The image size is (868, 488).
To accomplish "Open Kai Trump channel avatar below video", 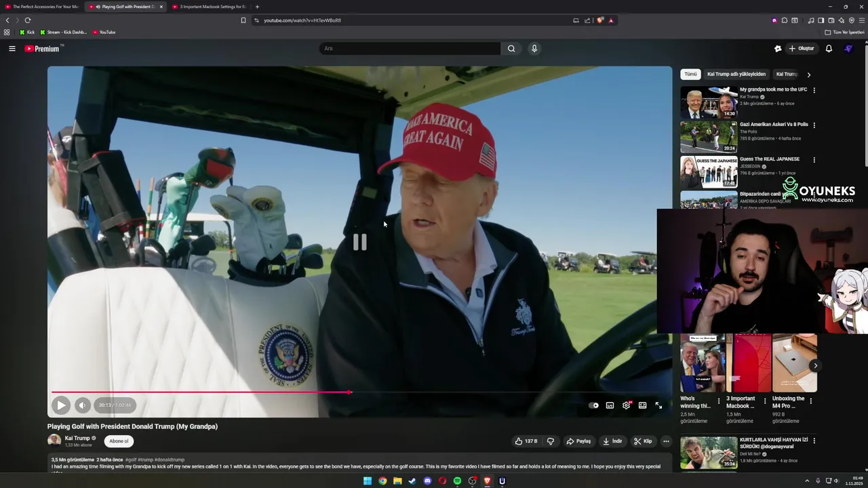I will (54, 441).
